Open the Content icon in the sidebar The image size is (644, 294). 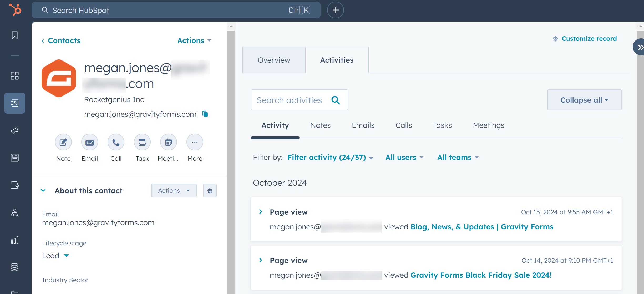[x=15, y=158]
